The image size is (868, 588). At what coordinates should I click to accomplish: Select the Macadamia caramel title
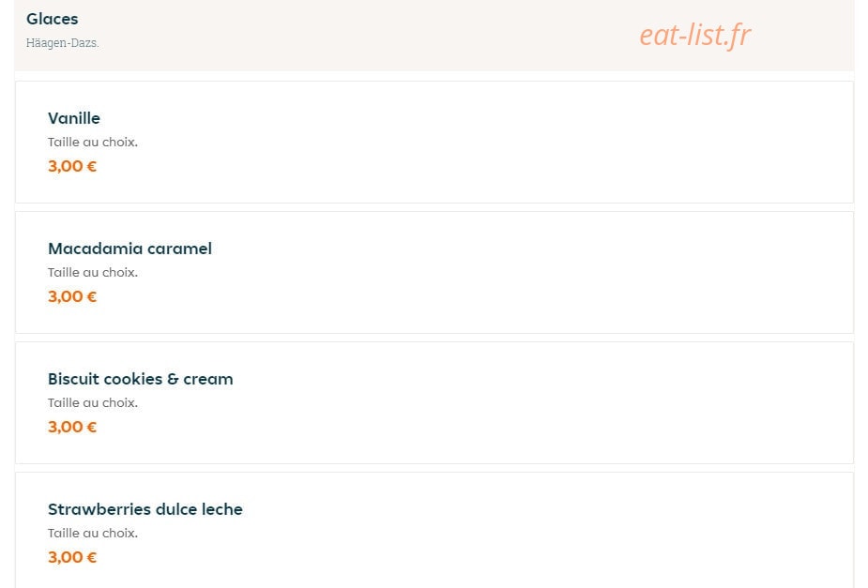129,249
